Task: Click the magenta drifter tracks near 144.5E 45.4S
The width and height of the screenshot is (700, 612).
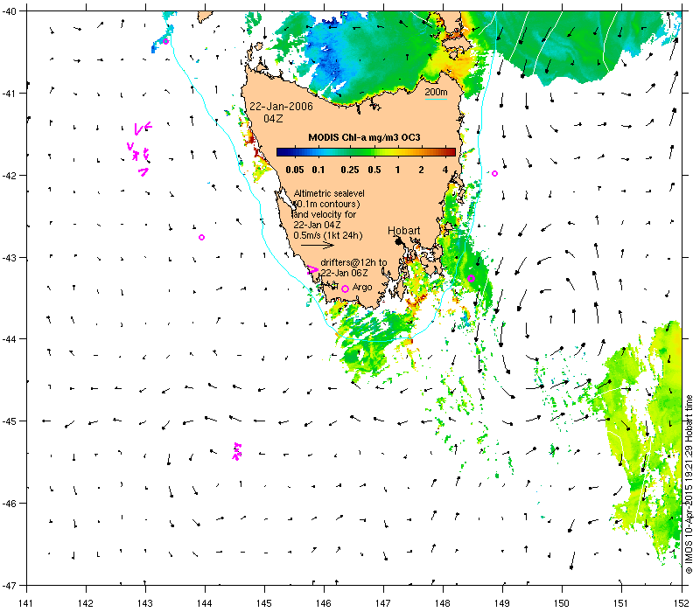Action: [x=237, y=451]
